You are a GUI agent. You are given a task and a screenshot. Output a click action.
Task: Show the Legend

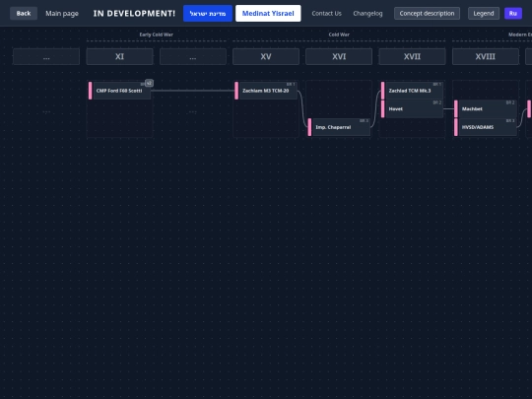click(x=484, y=13)
